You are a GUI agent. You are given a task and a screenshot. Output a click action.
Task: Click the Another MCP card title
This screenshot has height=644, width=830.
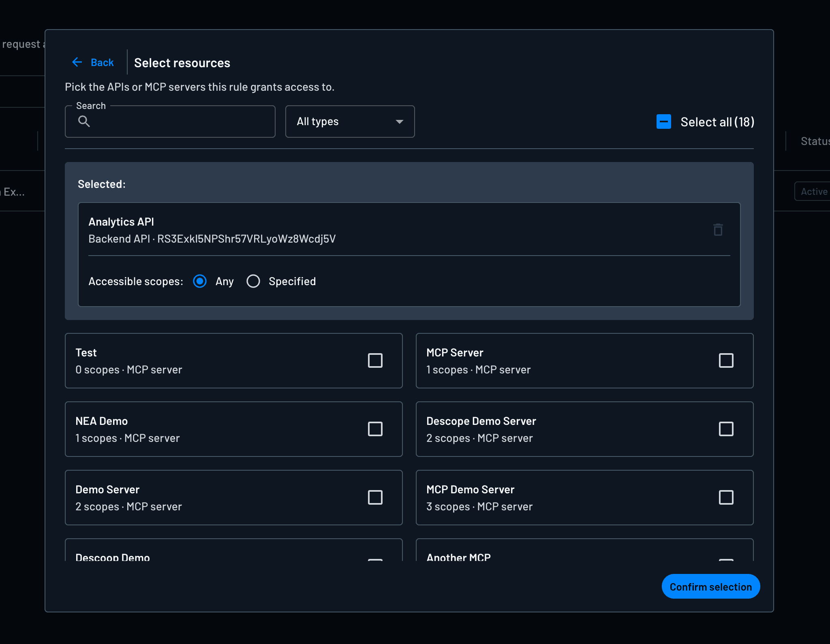click(458, 557)
